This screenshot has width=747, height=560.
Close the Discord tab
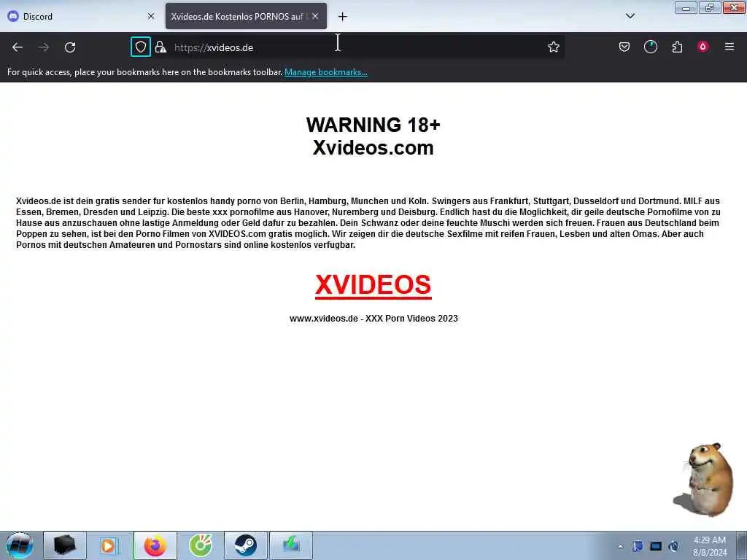pos(151,16)
